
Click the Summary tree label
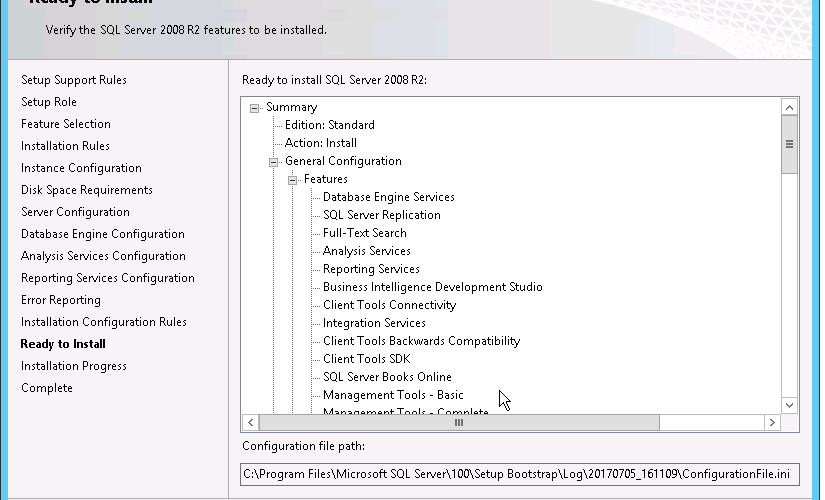coord(291,107)
